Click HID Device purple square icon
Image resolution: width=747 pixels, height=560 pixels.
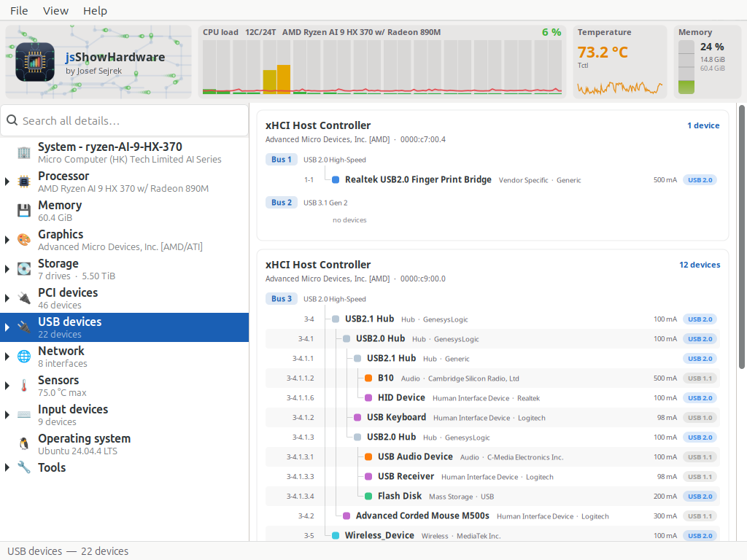point(368,397)
